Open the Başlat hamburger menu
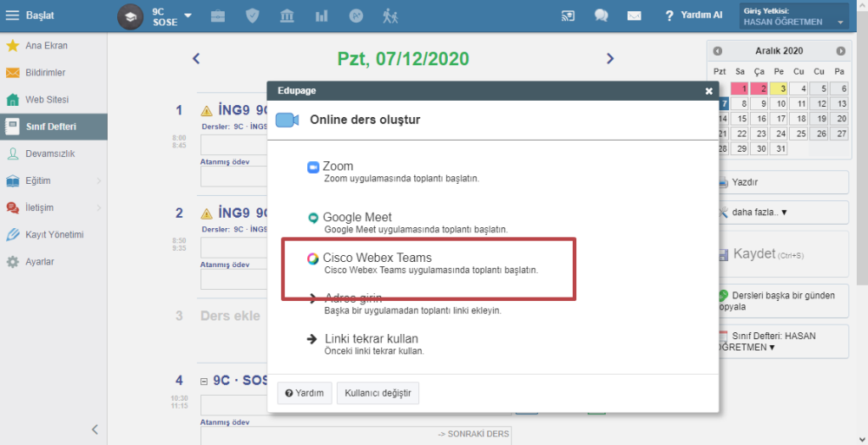868x445 pixels. pyautogui.click(x=30, y=16)
